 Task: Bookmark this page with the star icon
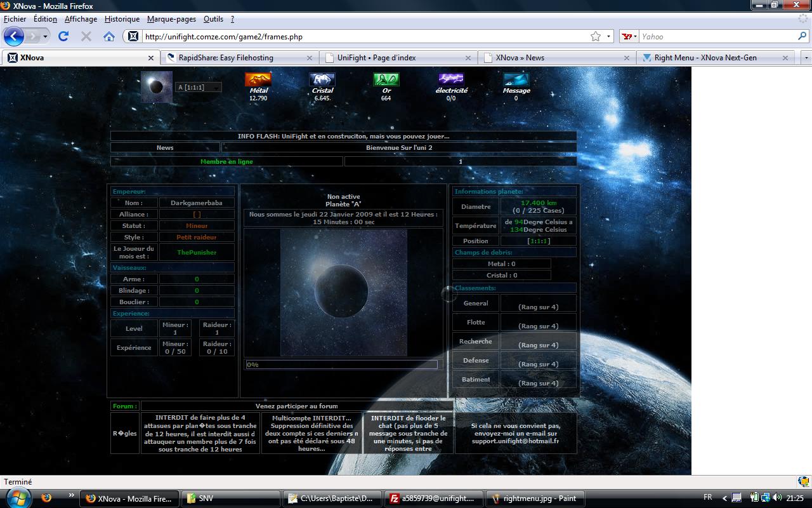point(596,36)
